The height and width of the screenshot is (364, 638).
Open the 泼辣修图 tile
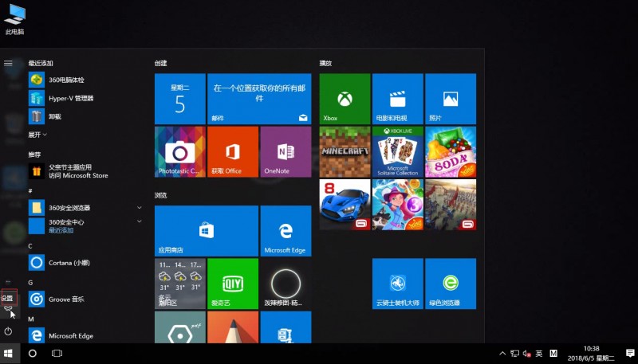286,284
